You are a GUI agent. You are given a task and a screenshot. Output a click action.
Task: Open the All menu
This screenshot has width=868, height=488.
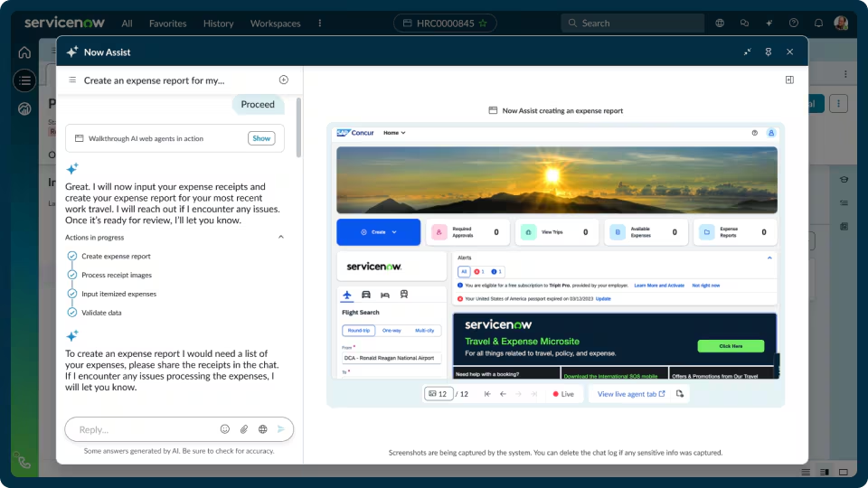coord(127,23)
